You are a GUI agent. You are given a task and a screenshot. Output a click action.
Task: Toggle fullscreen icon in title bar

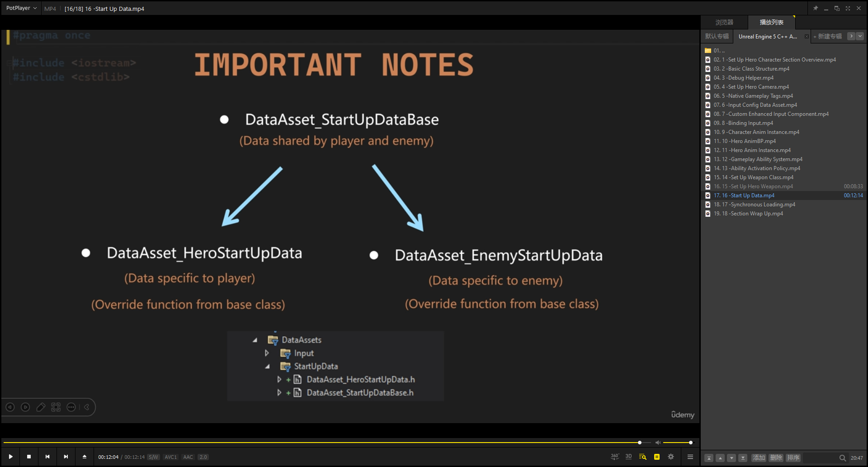click(x=848, y=8)
